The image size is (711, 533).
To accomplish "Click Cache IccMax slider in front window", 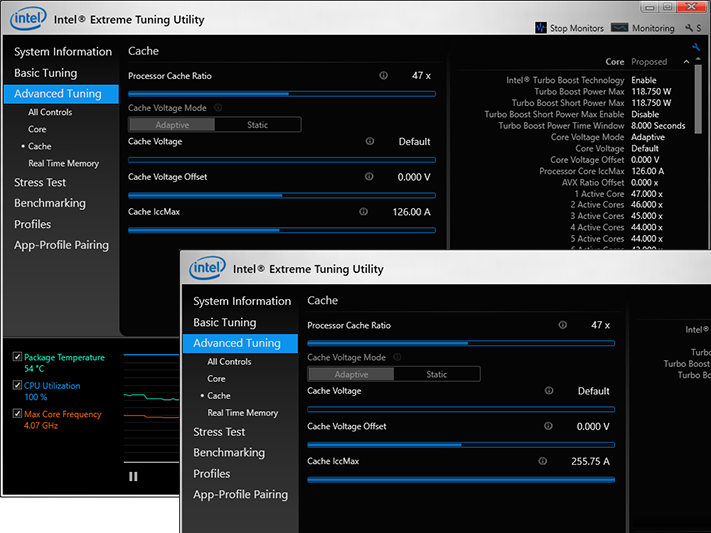I will tap(461, 479).
